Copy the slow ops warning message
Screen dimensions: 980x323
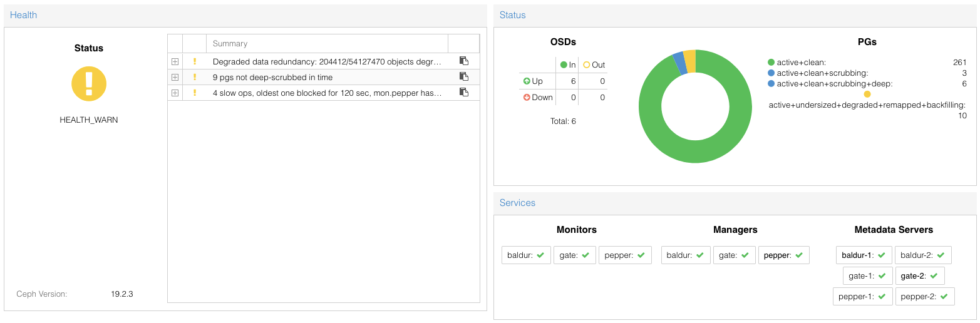[464, 92]
